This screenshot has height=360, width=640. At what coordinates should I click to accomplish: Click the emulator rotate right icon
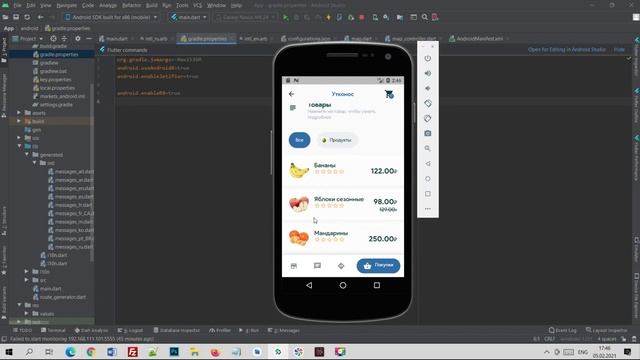427,118
